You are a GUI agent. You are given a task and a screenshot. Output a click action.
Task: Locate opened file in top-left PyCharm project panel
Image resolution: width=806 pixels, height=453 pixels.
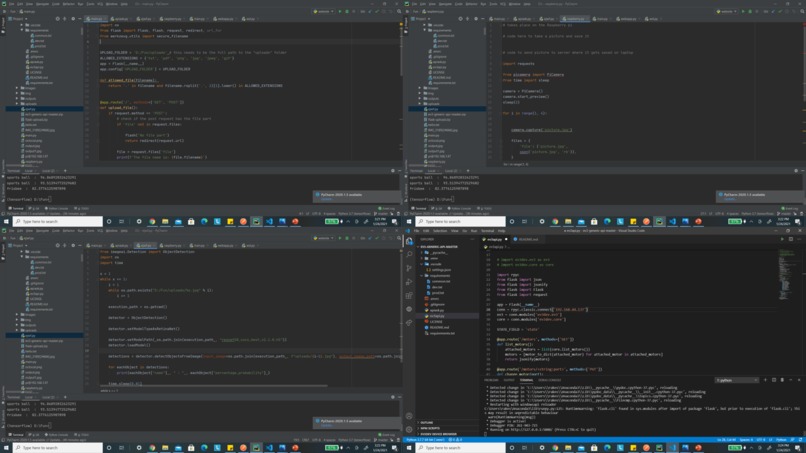57,19
